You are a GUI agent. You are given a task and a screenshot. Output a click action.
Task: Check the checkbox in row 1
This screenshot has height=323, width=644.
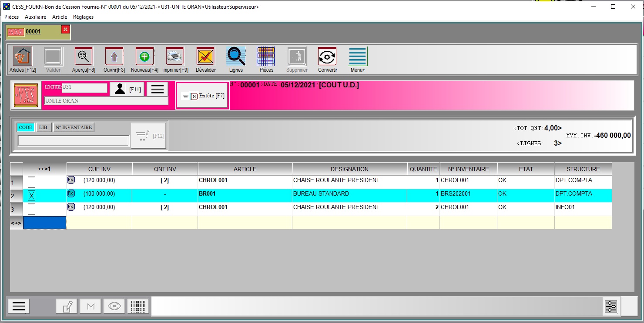point(31,182)
